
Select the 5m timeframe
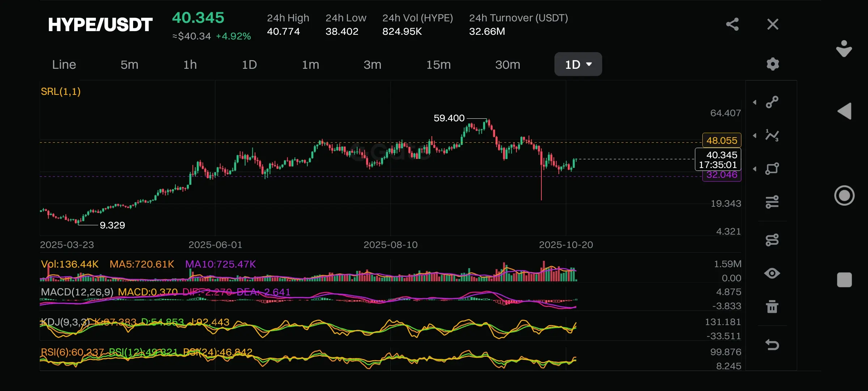[x=129, y=64]
